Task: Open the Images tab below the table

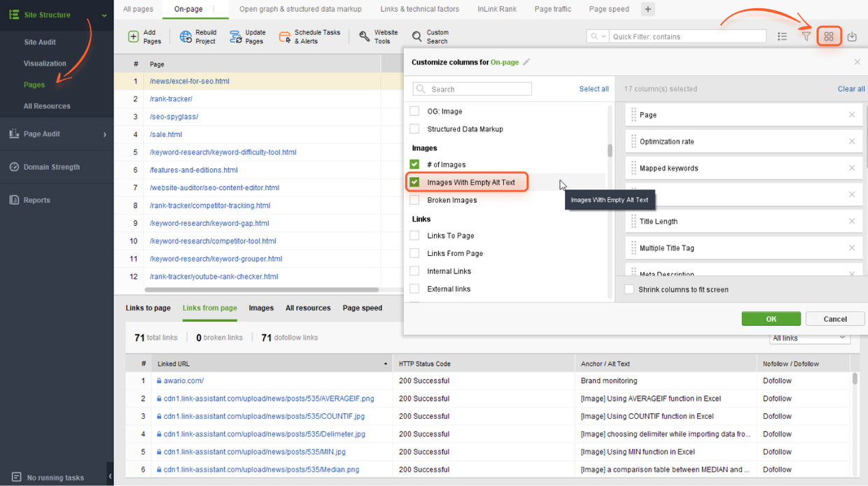Action: click(261, 308)
